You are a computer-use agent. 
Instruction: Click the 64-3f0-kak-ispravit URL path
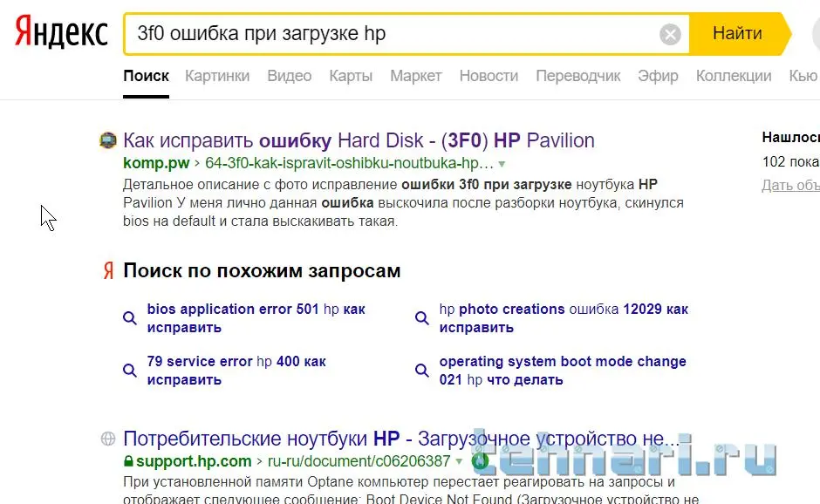click(349, 163)
